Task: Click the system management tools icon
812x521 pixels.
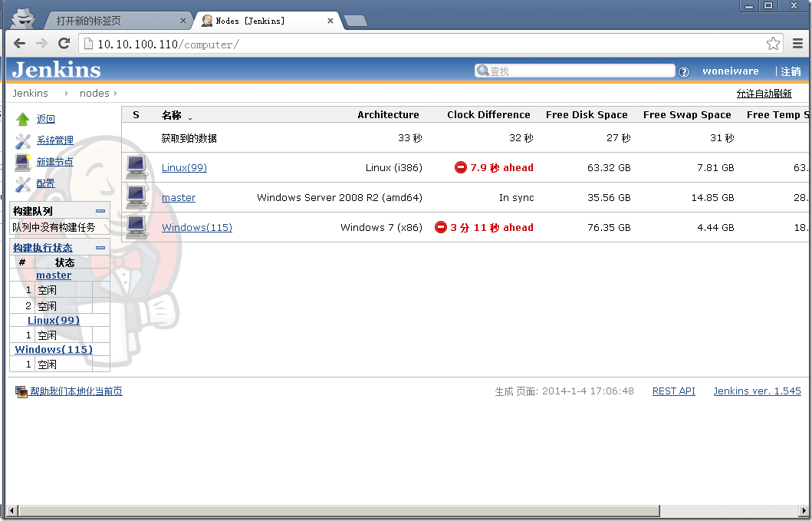Action: pyautogui.click(x=23, y=141)
